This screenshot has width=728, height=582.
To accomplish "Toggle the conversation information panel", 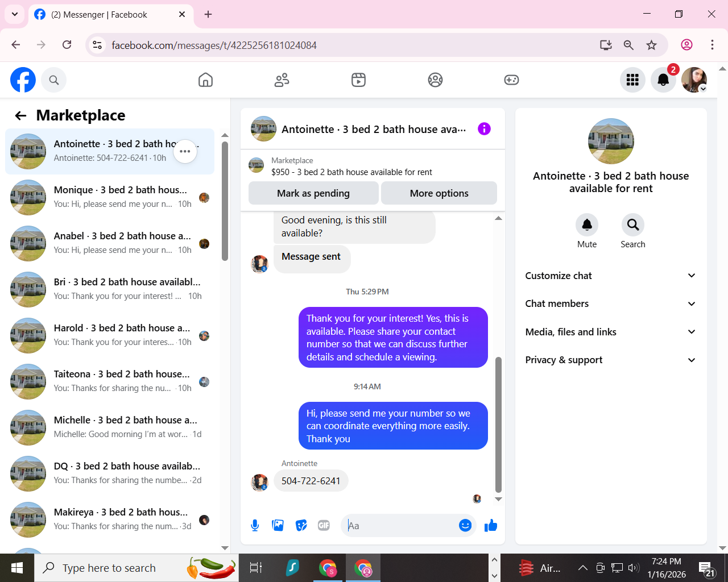I will tap(484, 129).
